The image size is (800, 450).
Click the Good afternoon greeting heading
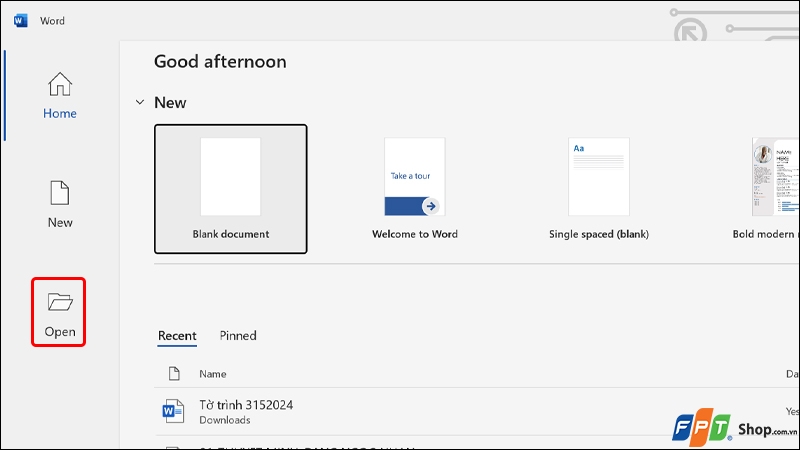point(220,62)
